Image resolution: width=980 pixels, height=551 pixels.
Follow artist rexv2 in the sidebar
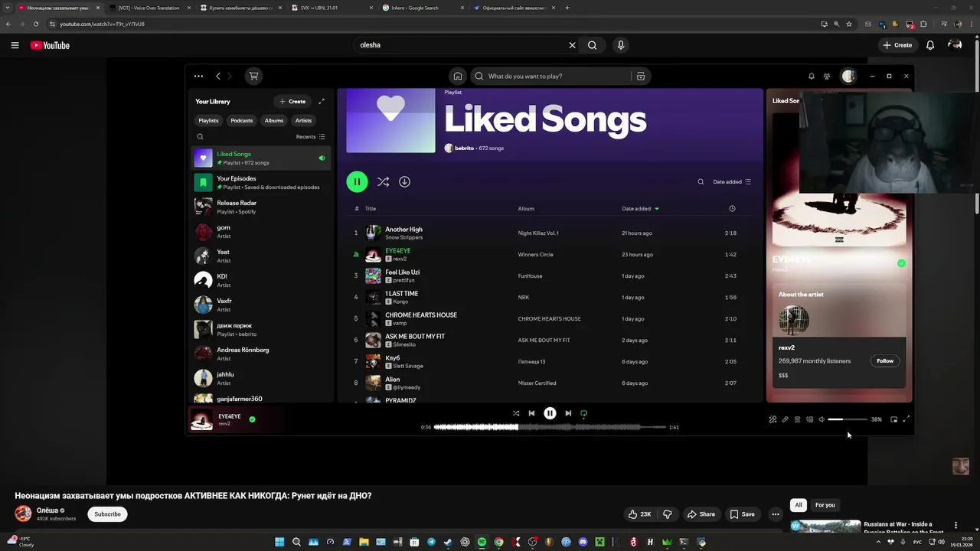coord(885,360)
